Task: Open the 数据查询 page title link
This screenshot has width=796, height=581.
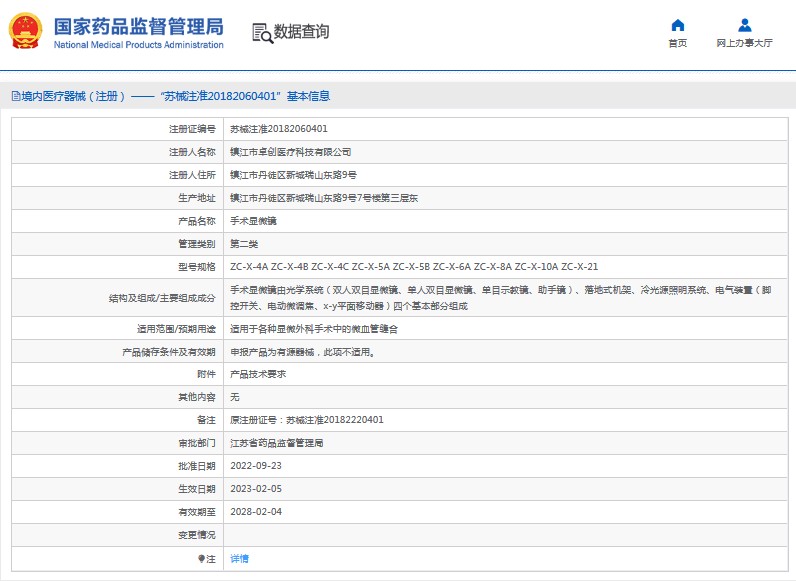Action: click(x=301, y=32)
